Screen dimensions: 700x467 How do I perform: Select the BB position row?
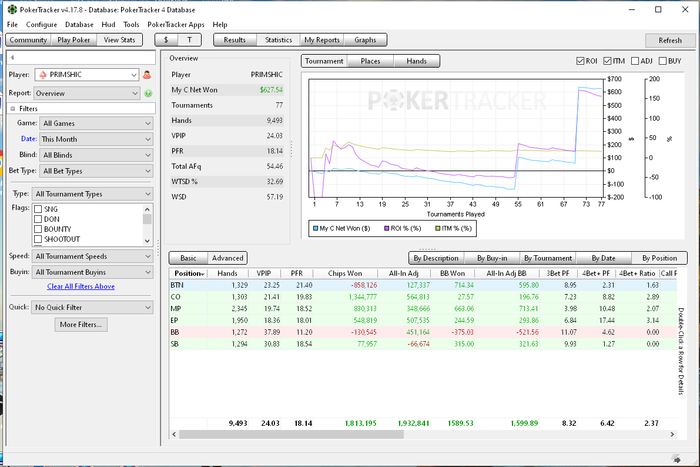coord(423,332)
